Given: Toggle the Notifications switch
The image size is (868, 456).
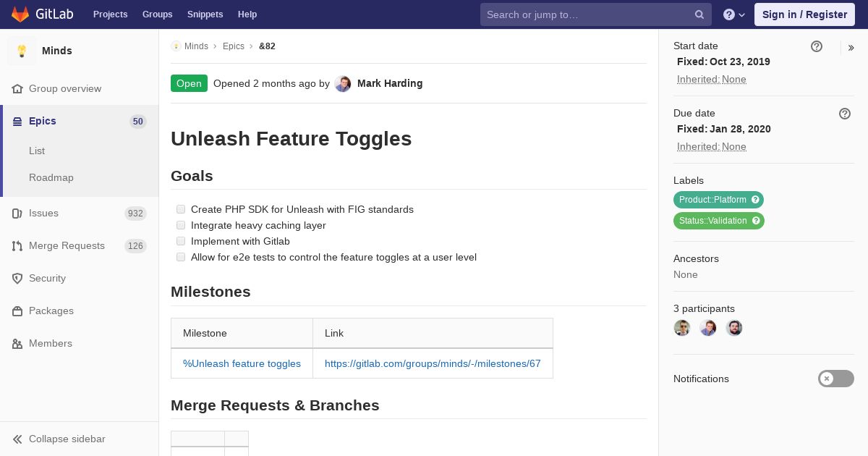Looking at the screenshot, I should [836, 379].
